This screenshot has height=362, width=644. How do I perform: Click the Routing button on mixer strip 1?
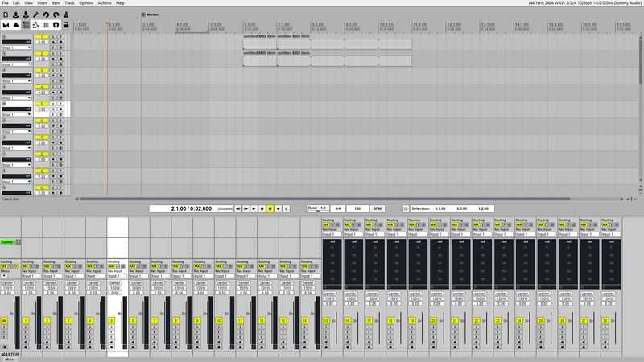[28, 261]
